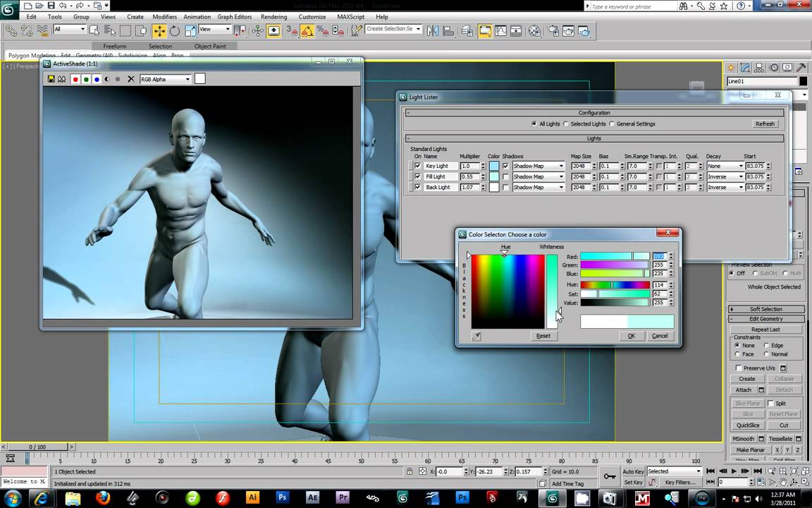Toggle red channel in ActiveShade
Image resolution: width=812 pixels, height=508 pixels.
pyautogui.click(x=75, y=79)
